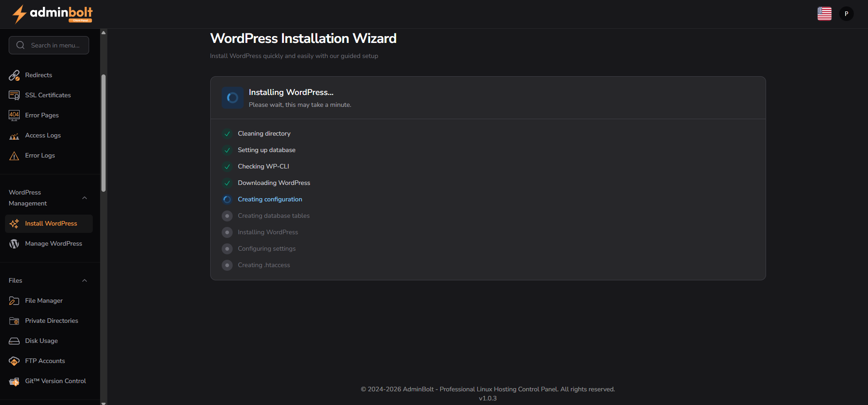This screenshot has height=405, width=868.
Task: Open FTP Accounts page
Action: (x=49, y=361)
